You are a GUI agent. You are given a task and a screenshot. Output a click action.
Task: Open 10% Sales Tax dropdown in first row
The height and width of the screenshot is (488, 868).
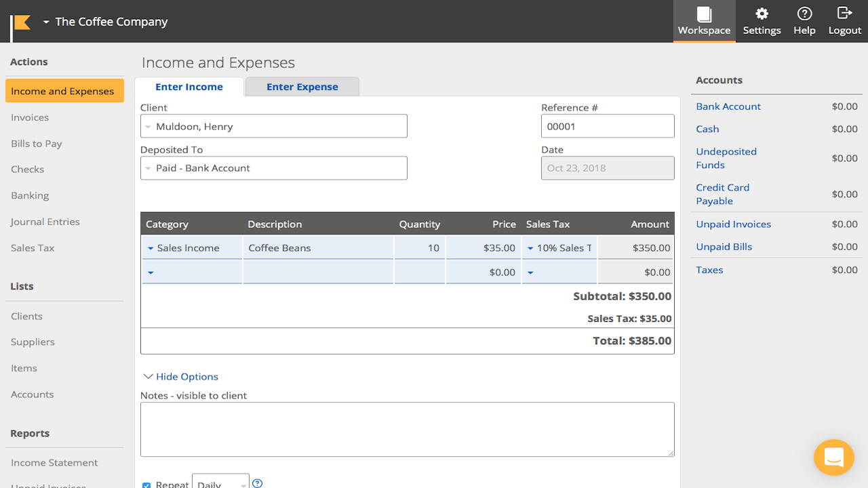coord(559,248)
